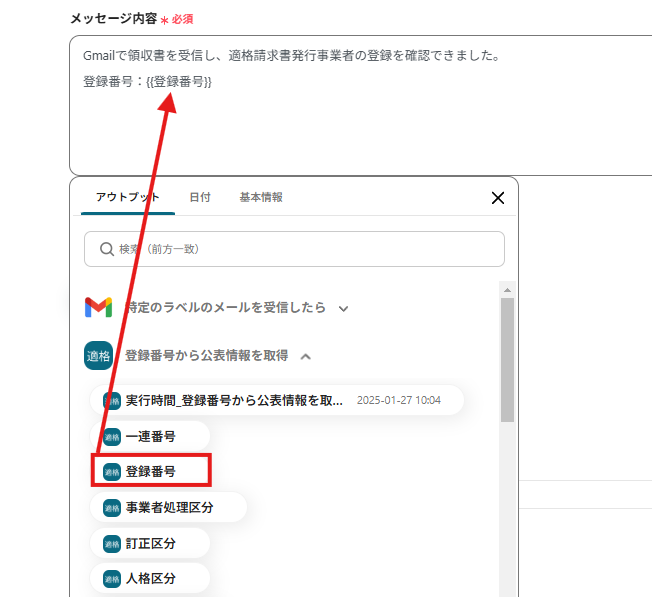Image resolution: width=652 pixels, height=597 pixels.
Task: Click inside the メッセージ内容 text area
Action: [x=361, y=105]
